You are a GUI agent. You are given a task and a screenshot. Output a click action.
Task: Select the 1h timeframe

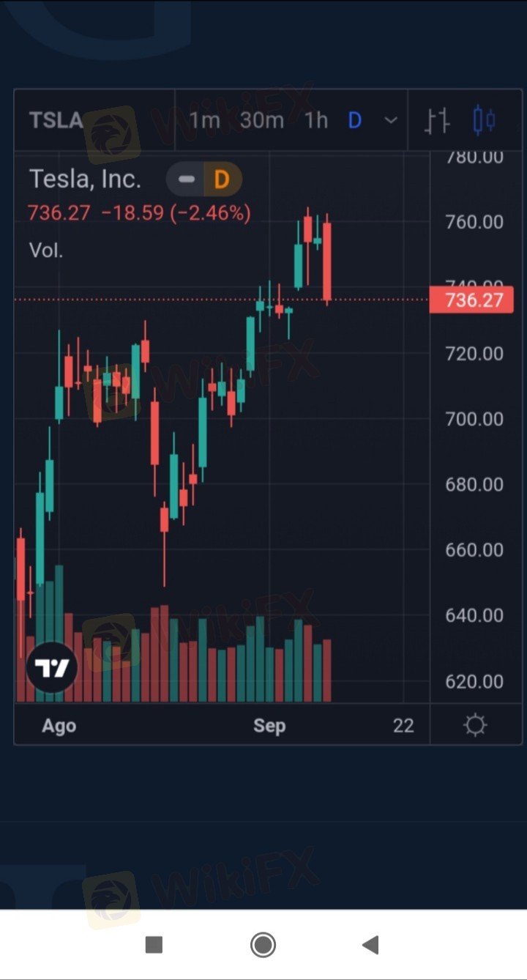click(x=316, y=120)
